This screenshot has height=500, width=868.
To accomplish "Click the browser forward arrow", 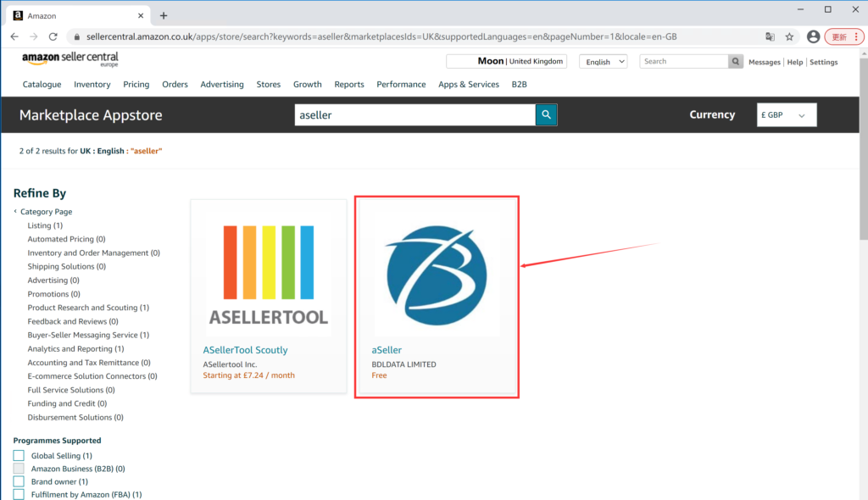I will (34, 36).
